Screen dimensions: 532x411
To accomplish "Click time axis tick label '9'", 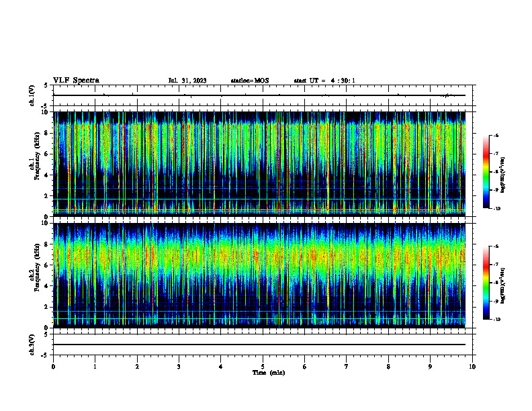I will [x=430, y=367].
